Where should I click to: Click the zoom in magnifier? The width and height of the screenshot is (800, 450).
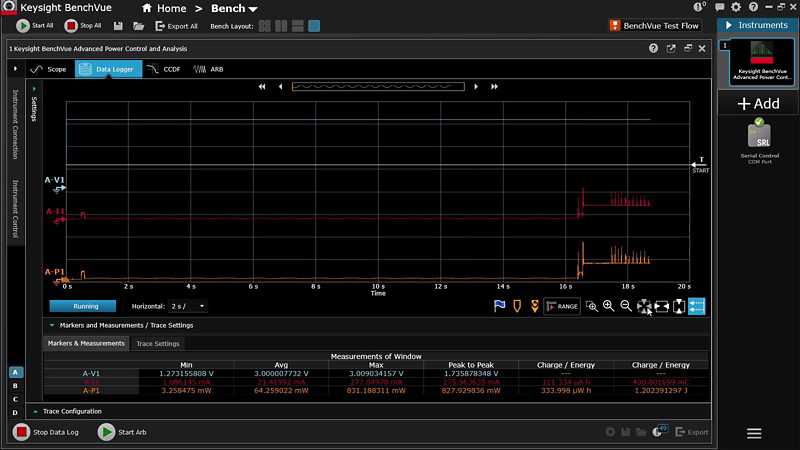click(609, 306)
